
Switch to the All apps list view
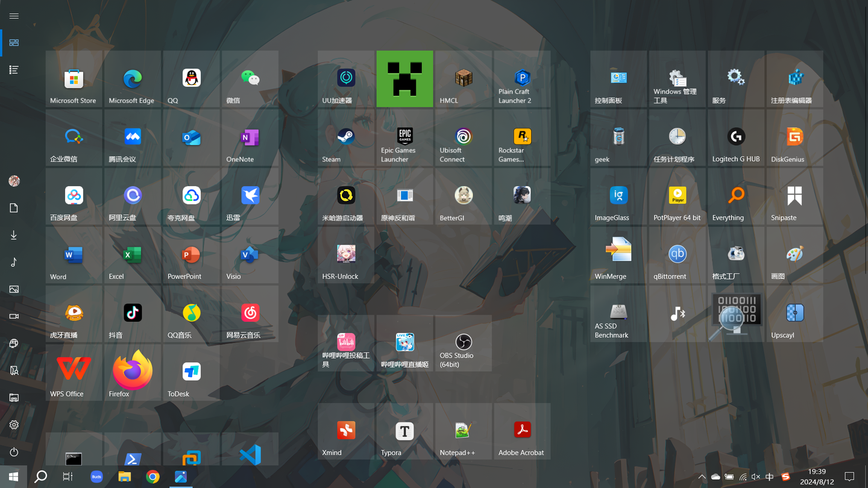pyautogui.click(x=14, y=70)
